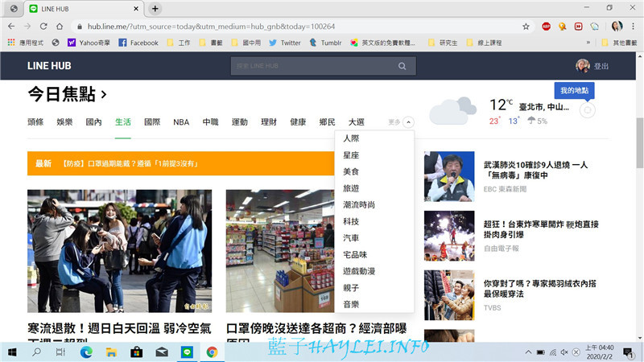Expand the hidden bookmarks chevron
This screenshot has height=362, width=644.
click(x=588, y=43)
